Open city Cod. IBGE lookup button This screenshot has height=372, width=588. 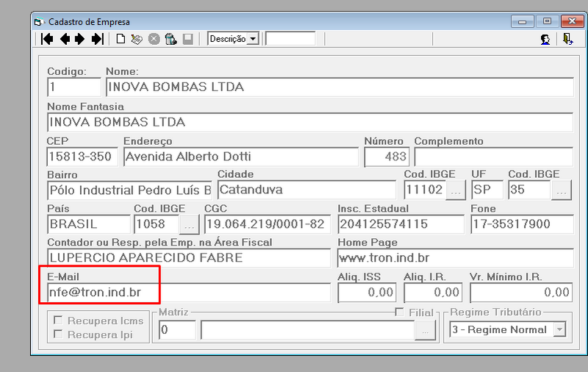pos(456,190)
